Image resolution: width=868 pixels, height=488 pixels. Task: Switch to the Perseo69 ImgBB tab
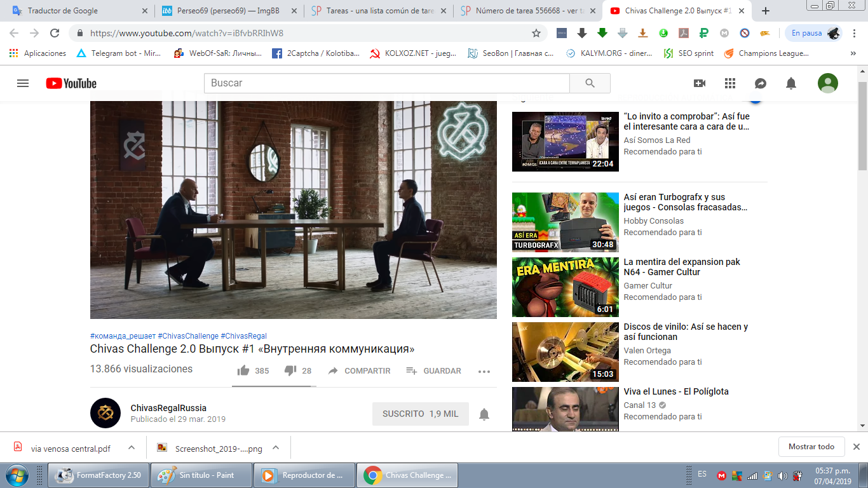[x=228, y=11]
